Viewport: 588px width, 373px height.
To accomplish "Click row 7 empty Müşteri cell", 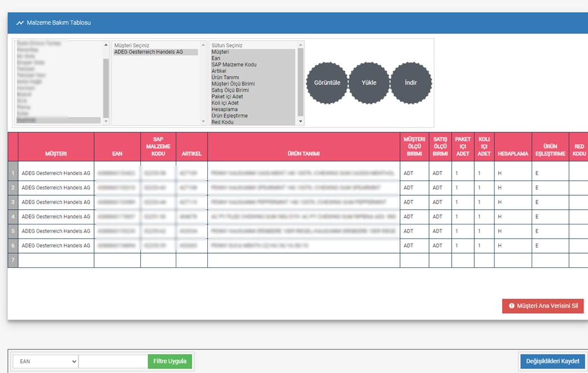I will point(56,260).
